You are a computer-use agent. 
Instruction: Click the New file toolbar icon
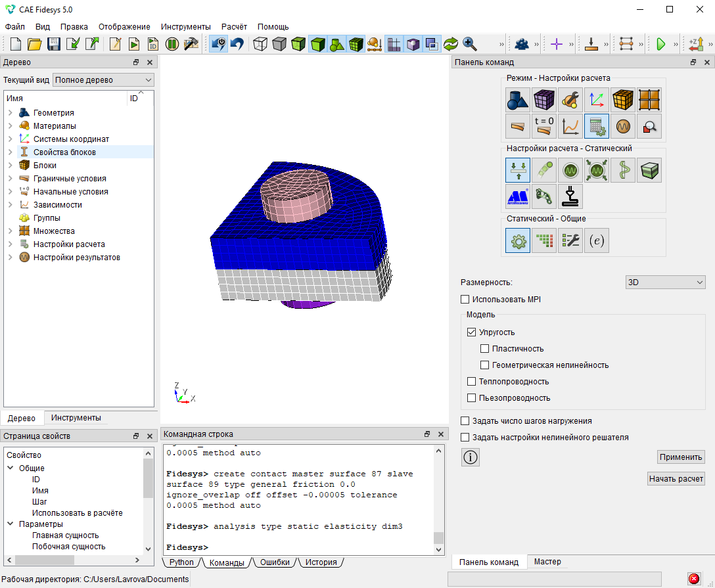click(16, 44)
